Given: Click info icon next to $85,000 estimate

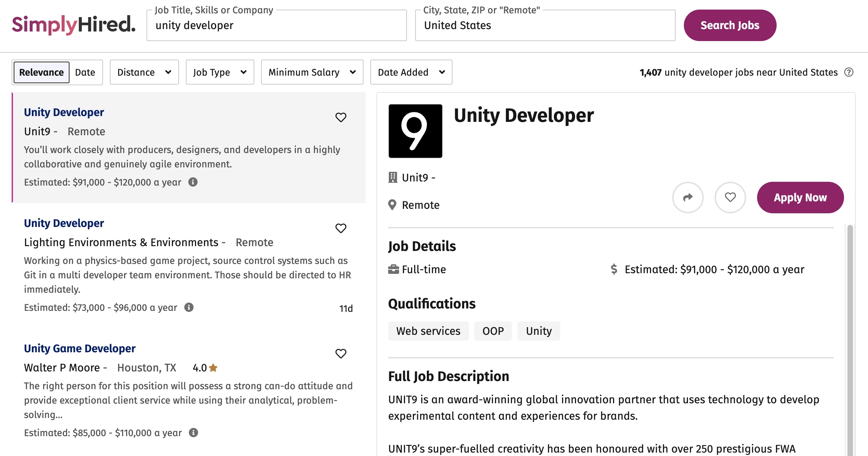Looking at the screenshot, I should [194, 433].
